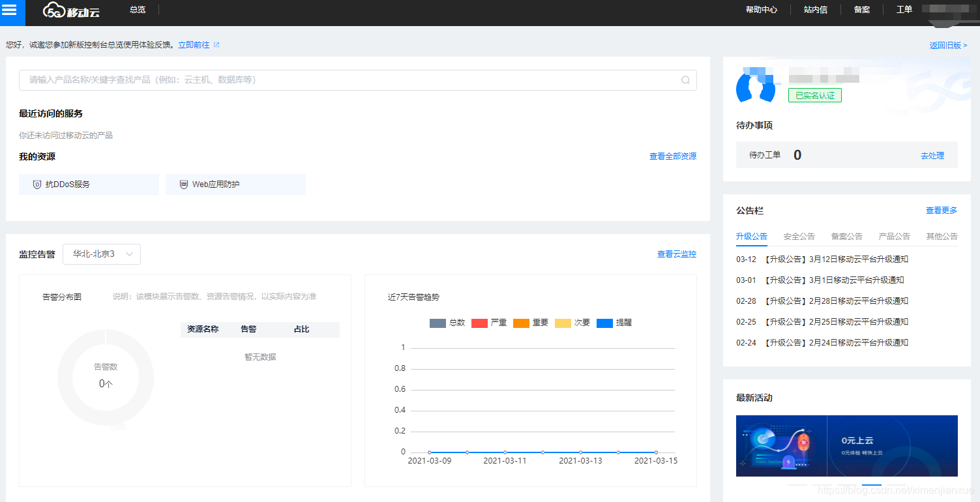Screen dimensions: 980x502
Task: Click the 移动云 5G cloud logo
Action: tap(72, 10)
